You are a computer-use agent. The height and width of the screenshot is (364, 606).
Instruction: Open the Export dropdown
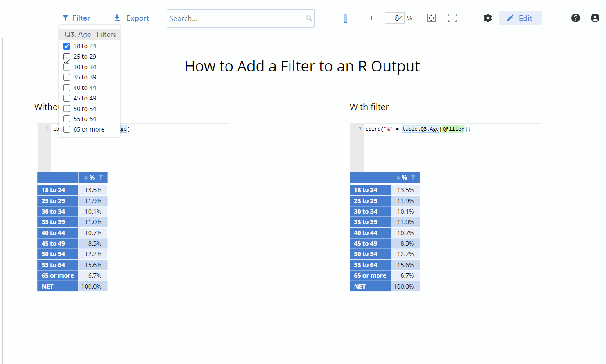132,18
